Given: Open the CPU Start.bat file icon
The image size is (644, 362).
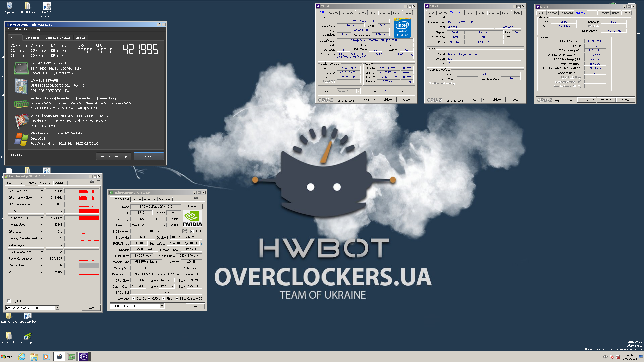Looking at the screenshot, I should tap(28, 318).
